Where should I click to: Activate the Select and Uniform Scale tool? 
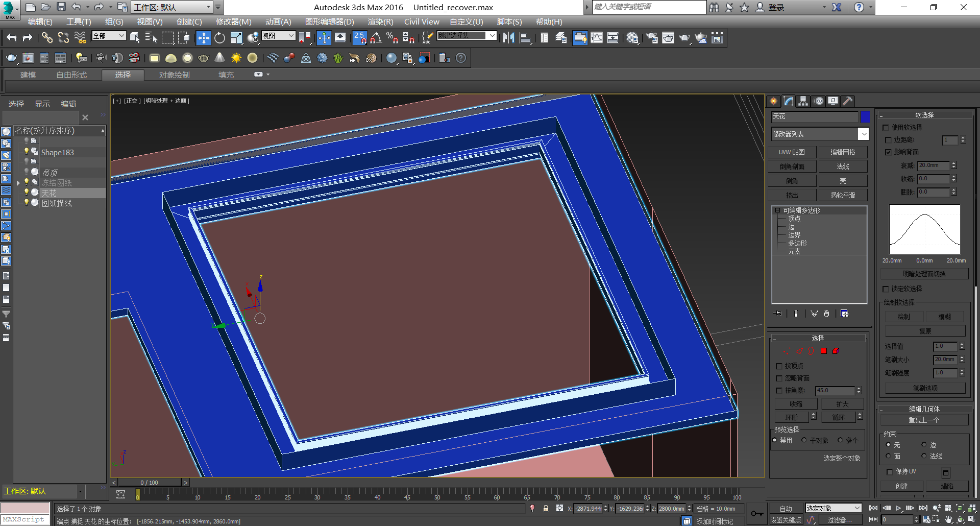click(x=236, y=37)
